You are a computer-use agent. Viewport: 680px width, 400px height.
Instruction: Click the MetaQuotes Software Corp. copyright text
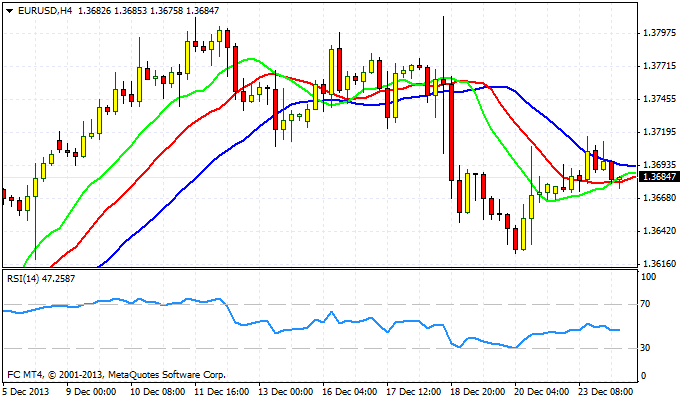[117, 374]
